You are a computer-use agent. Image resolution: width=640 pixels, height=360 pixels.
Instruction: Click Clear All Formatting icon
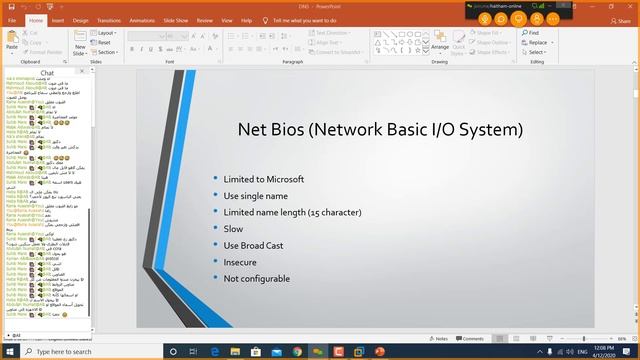pos(215,36)
